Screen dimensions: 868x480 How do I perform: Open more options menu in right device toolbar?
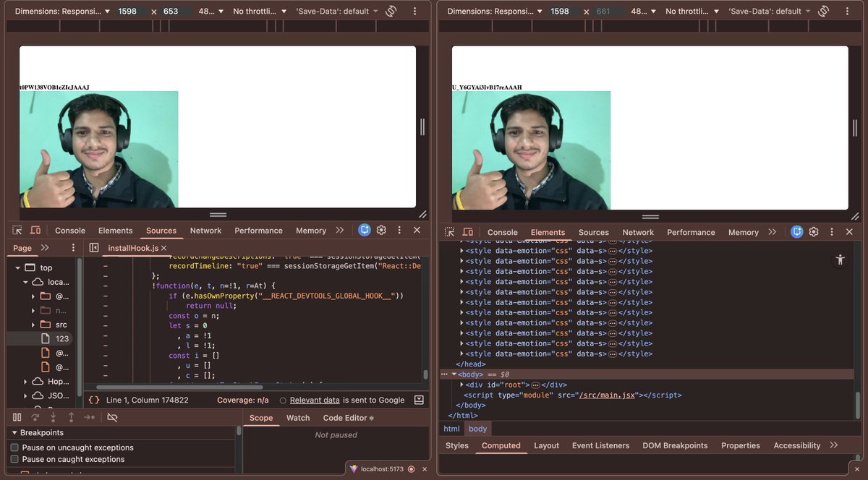(x=847, y=12)
